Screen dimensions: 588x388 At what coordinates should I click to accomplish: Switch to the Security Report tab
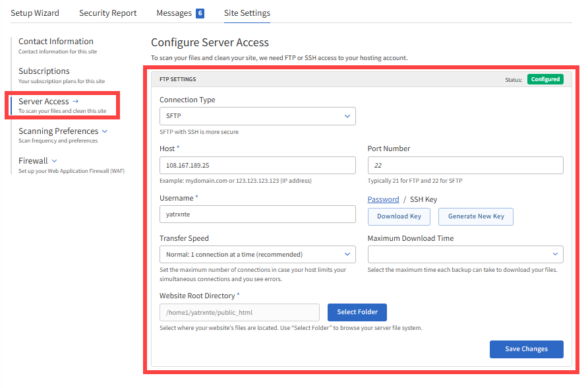[x=107, y=12]
